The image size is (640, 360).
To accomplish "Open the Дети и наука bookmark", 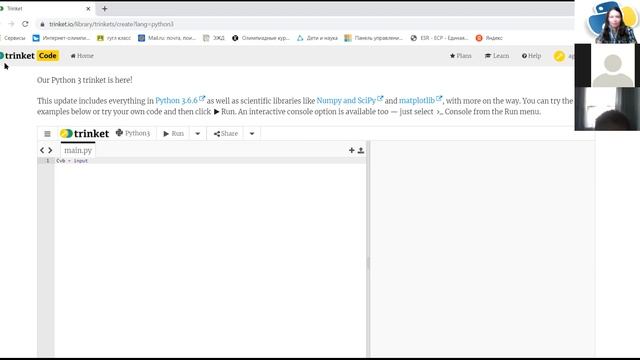I will [x=317, y=38].
